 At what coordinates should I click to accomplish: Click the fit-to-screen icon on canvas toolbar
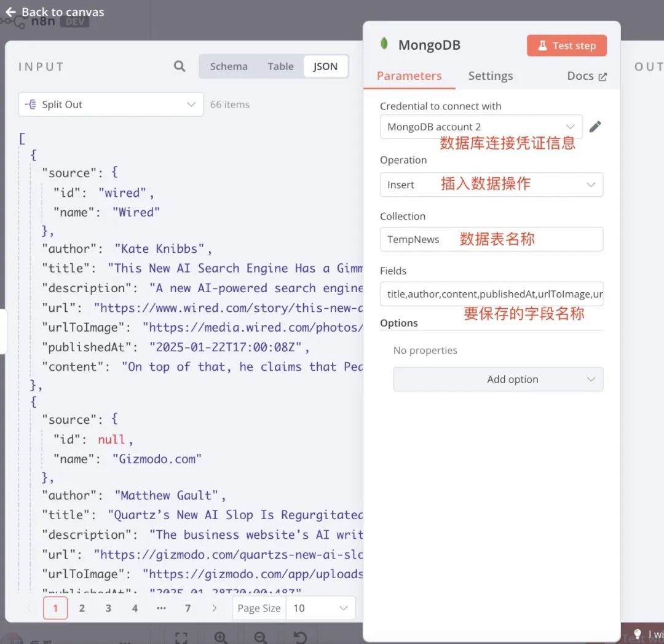181,637
